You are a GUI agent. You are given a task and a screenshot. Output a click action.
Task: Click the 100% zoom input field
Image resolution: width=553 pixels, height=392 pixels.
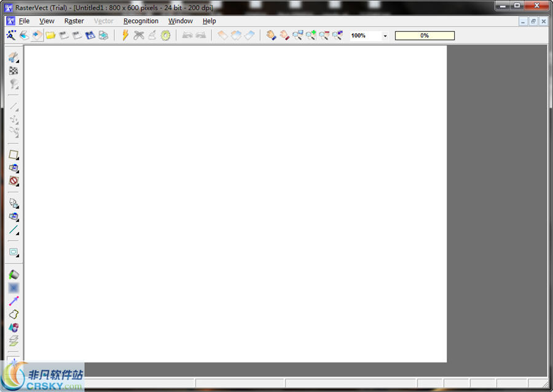pyautogui.click(x=365, y=36)
